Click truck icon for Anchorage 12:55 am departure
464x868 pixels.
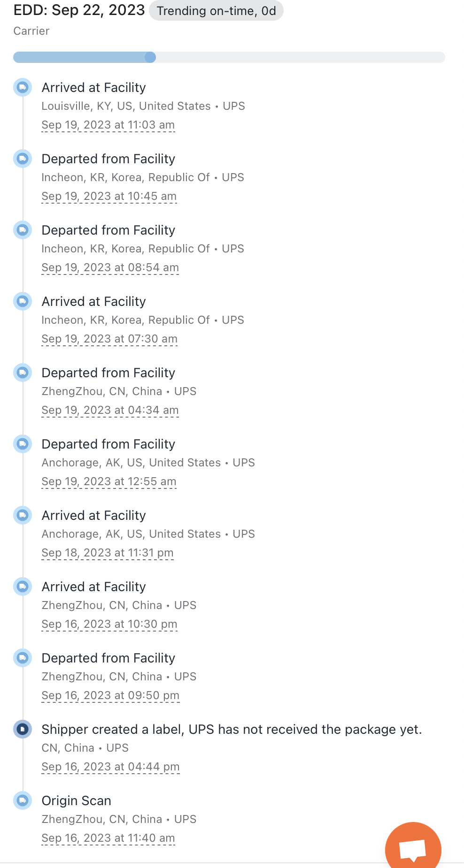coord(23,444)
